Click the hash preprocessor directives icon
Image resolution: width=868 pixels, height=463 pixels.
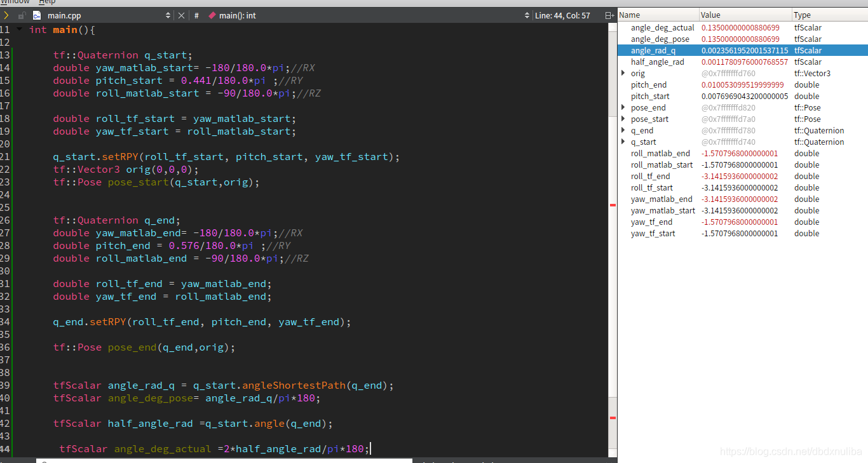point(196,15)
